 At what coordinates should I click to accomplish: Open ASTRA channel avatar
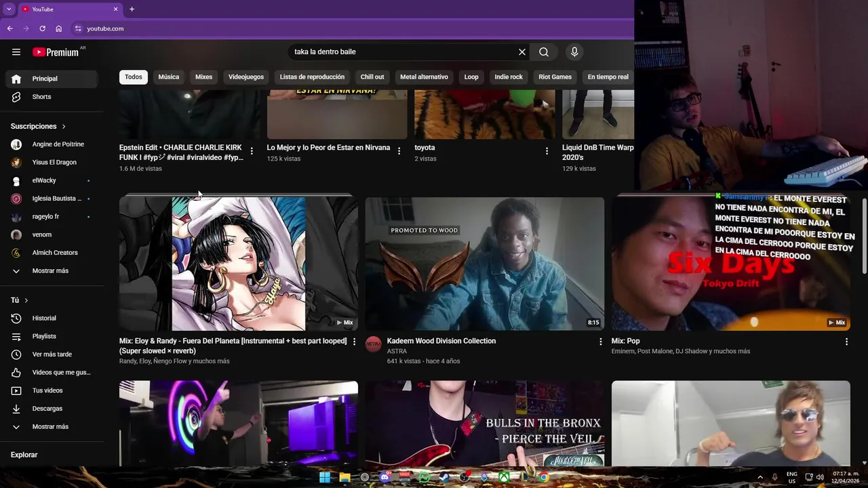pyautogui.click(x=374, y=344)
